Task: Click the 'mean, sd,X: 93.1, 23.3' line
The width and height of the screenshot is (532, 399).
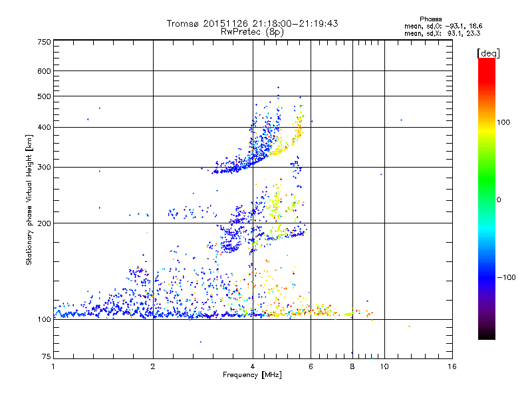Action: point(442,33)
